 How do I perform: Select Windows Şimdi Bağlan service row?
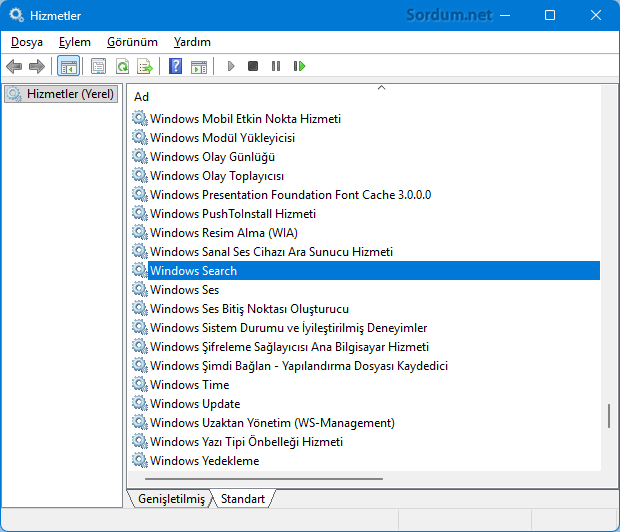click(299, 365)
